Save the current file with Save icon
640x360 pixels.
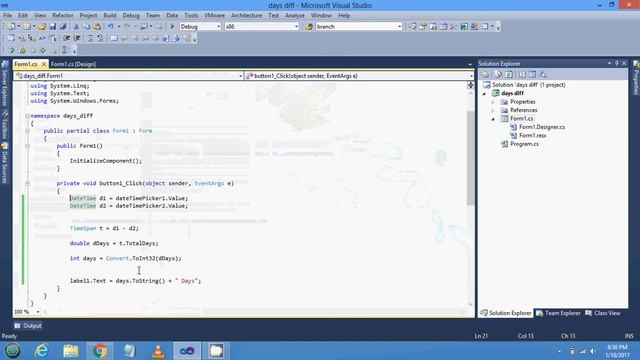point(53,27)
